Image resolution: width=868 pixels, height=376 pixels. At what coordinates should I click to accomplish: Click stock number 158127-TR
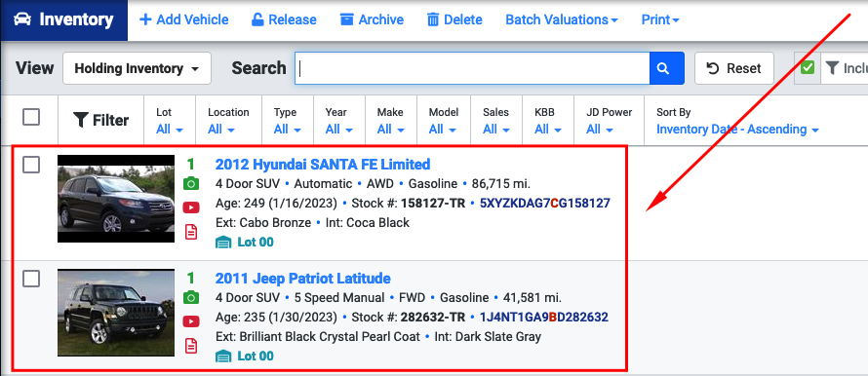[432, 203]
